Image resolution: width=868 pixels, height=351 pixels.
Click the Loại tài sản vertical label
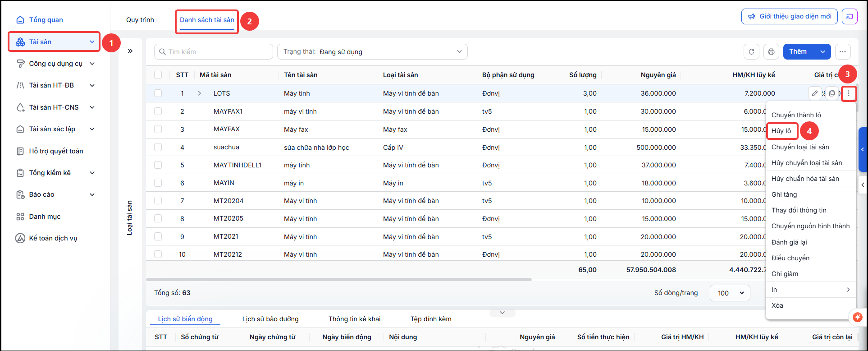[130, 218]
